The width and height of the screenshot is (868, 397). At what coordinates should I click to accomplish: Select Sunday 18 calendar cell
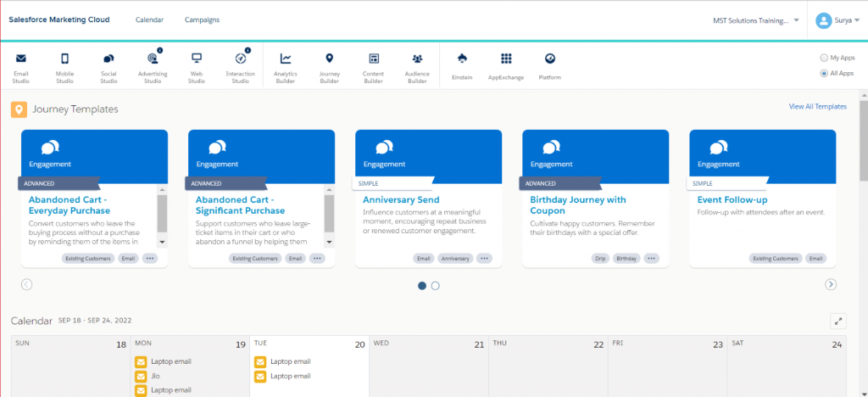[71, 366]
